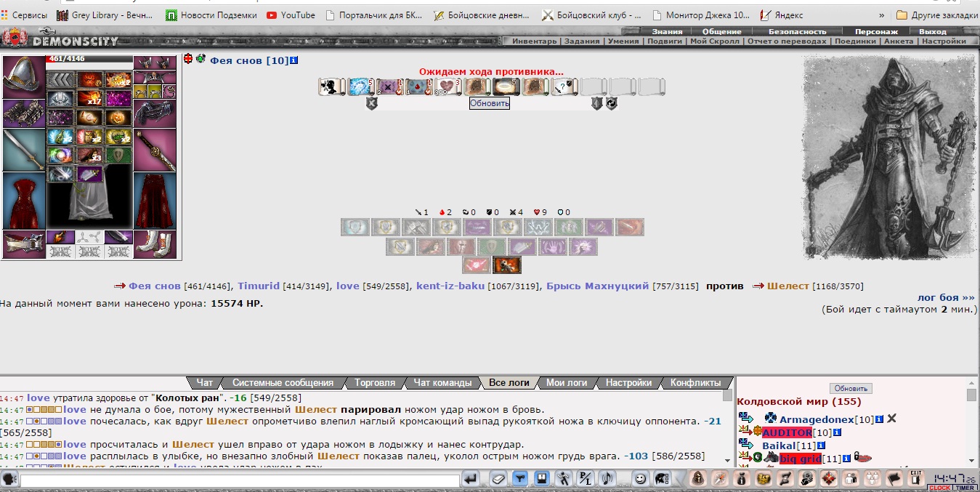
Task: Click the equipped sword slot
Action: (24, 150)
